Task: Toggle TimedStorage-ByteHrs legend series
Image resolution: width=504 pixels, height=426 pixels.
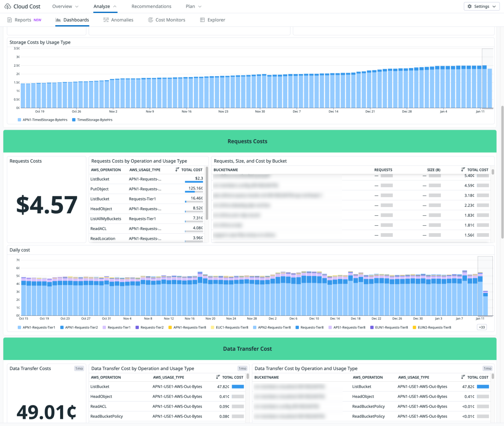Action: tap(92, 120)
